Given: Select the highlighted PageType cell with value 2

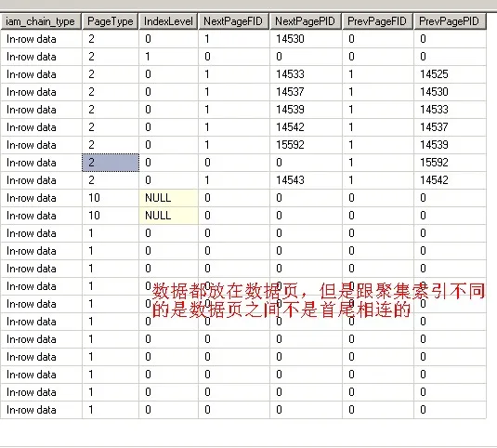Looking at the screenshot, I should pos(111,163).
